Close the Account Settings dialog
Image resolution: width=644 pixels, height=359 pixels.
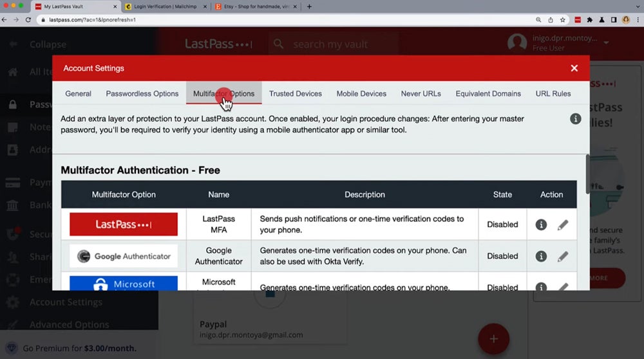574,68
